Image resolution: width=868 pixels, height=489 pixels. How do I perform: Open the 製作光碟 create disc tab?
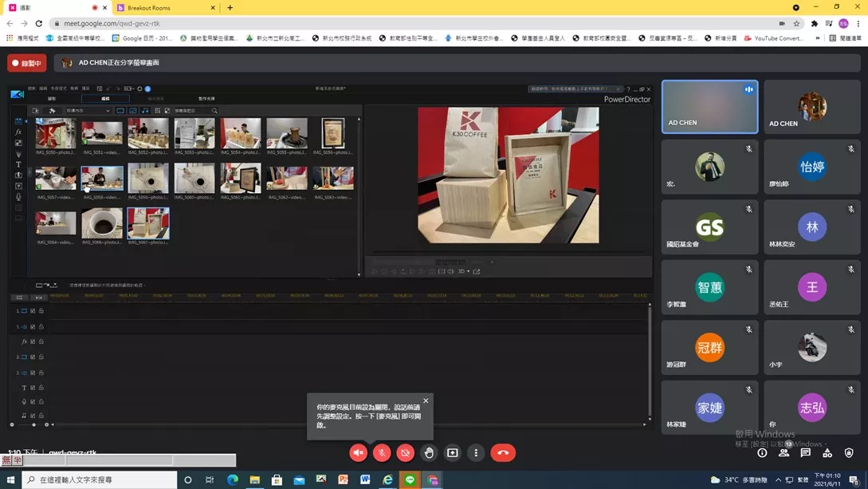coord(206,99)
